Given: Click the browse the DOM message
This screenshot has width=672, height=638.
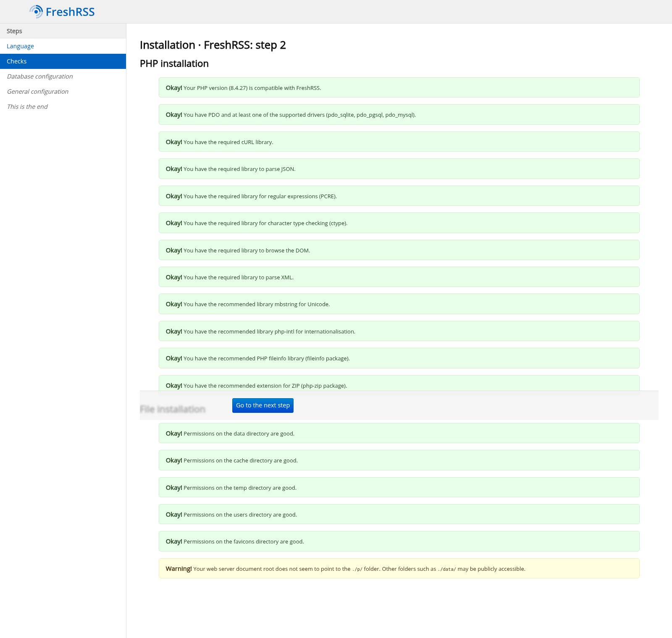Looking at the screenshot, I should tap(399, 250).
